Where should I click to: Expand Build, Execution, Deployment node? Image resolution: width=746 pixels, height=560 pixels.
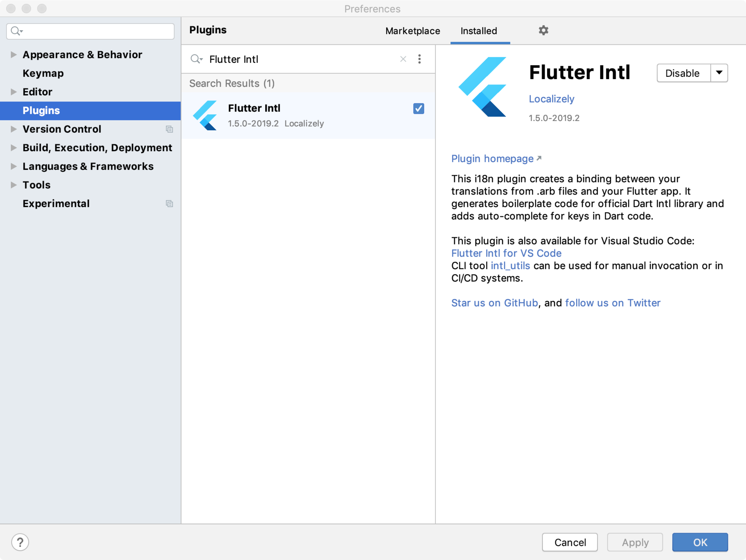point(14,148)
